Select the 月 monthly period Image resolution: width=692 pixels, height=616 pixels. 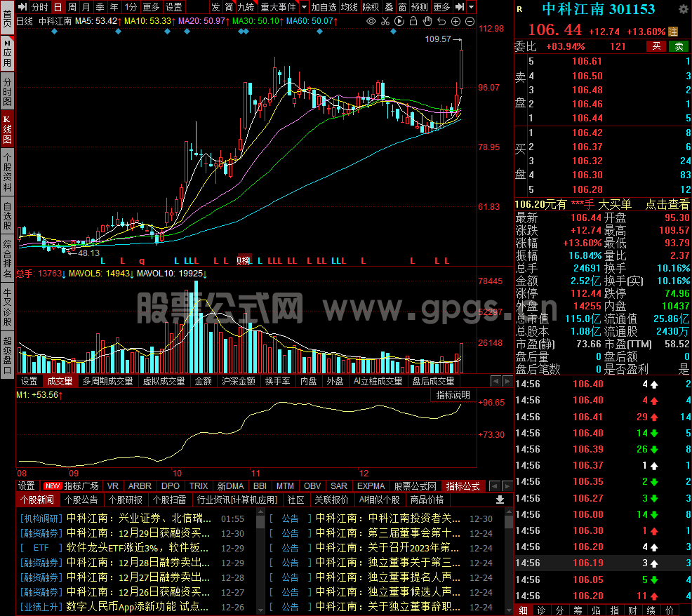pos(86,7)
